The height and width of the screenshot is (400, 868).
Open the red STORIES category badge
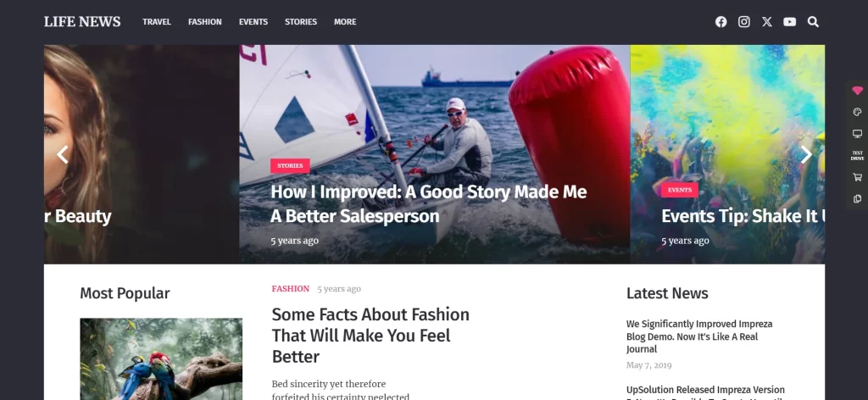(x=290, y=165)
